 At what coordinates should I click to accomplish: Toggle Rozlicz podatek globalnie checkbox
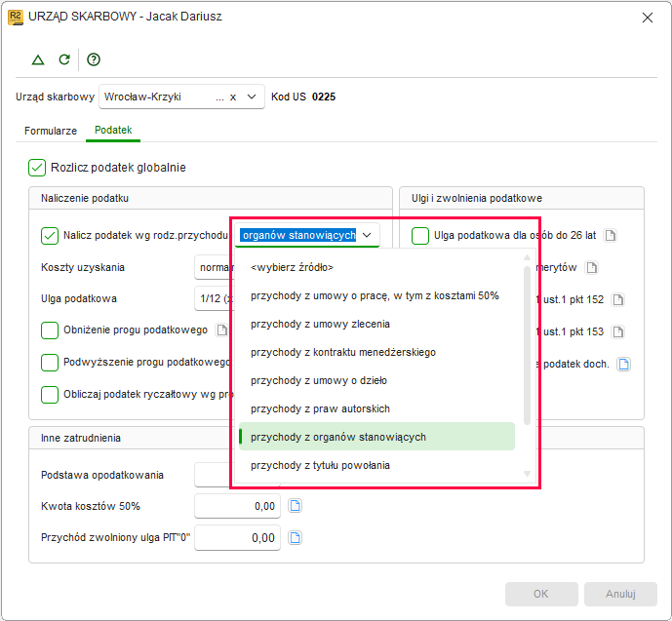click(x=37, y=168)
